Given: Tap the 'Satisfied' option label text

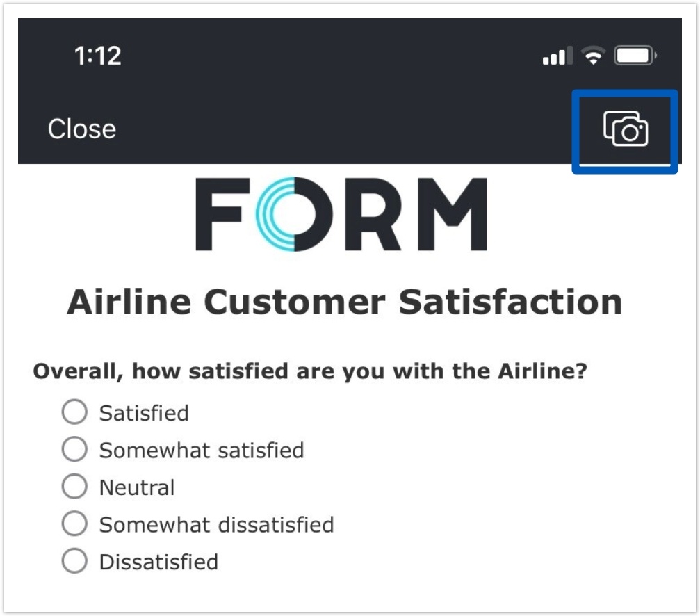Looking at the screenshot, I should 144,413.
